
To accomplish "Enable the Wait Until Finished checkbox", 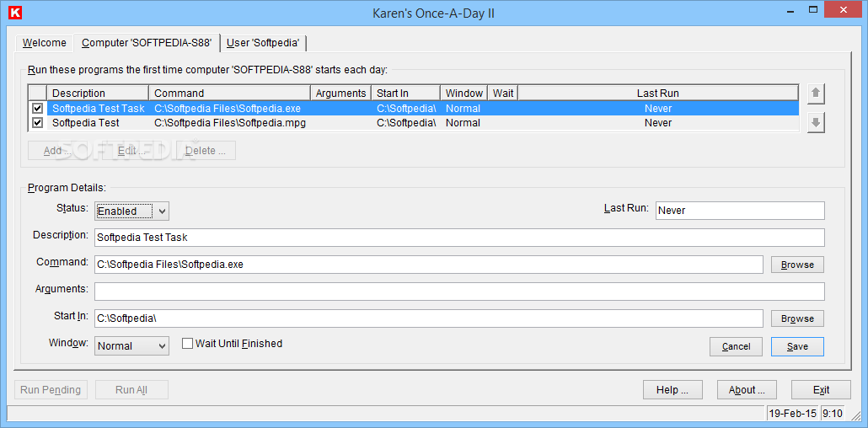I will (x=188, y=344).
